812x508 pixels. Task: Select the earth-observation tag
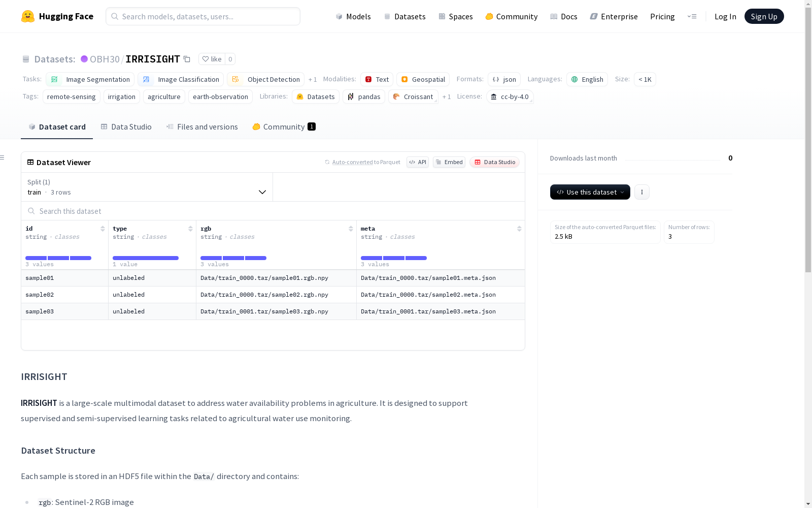[x=220, y=97]
